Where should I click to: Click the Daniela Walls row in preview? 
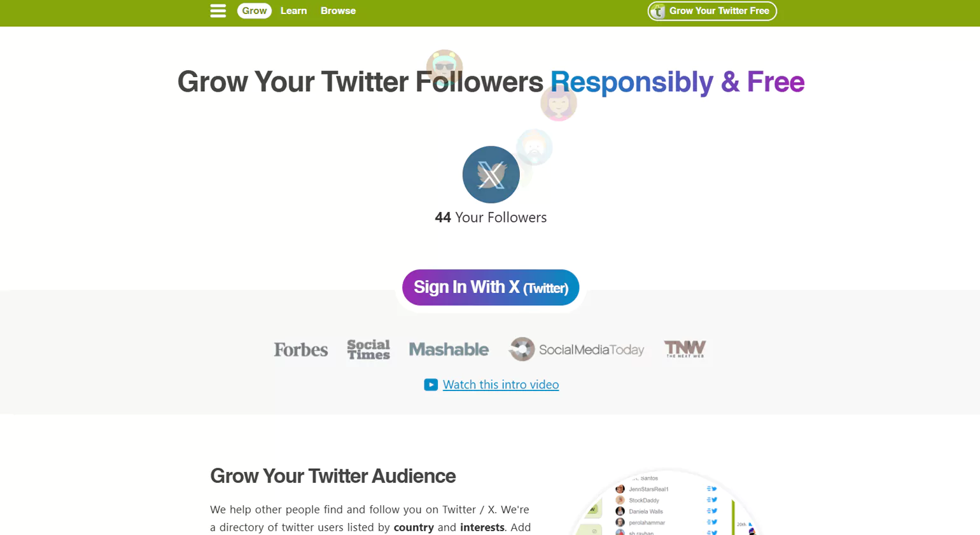(x=646, y=511)
